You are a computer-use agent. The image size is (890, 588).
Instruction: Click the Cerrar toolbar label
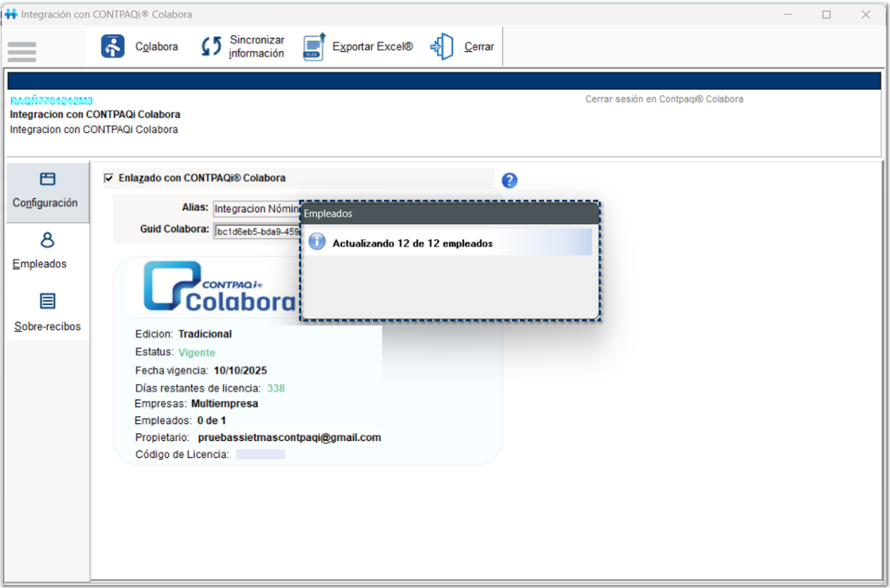(479, 46)
